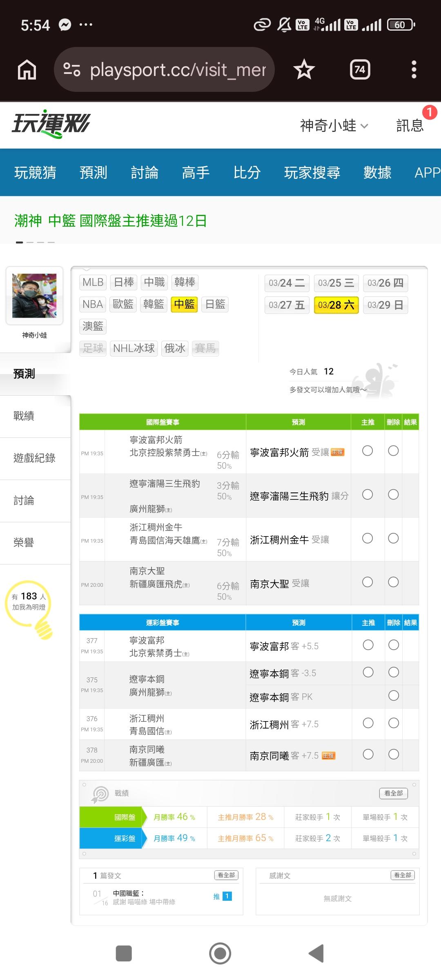Open the browser tab switcher showing 74
Screen dimensions: 441x980
tap(360, 70)
